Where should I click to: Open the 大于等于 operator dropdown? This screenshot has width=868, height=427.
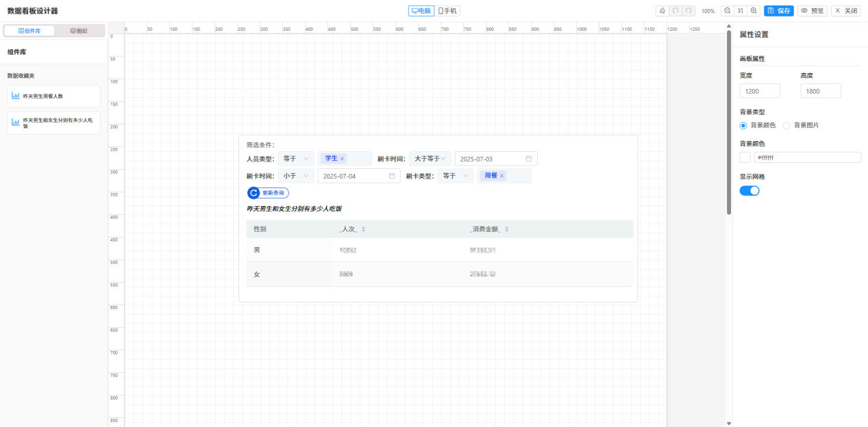(430, 159)
